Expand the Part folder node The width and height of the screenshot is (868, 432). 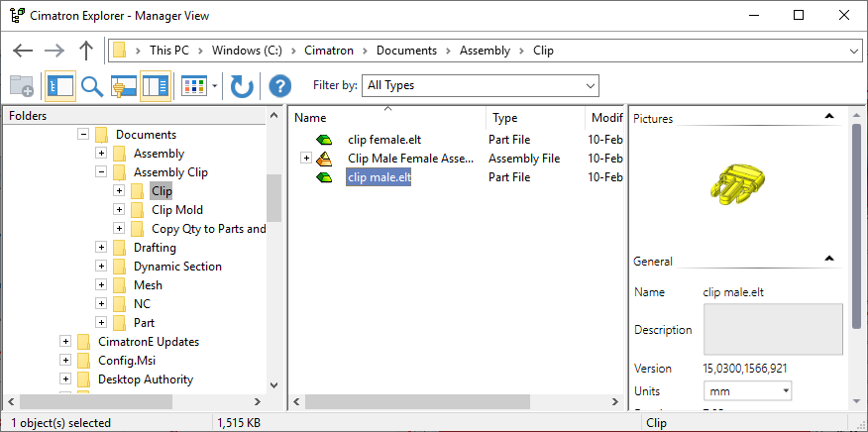[x=101, y=323]
